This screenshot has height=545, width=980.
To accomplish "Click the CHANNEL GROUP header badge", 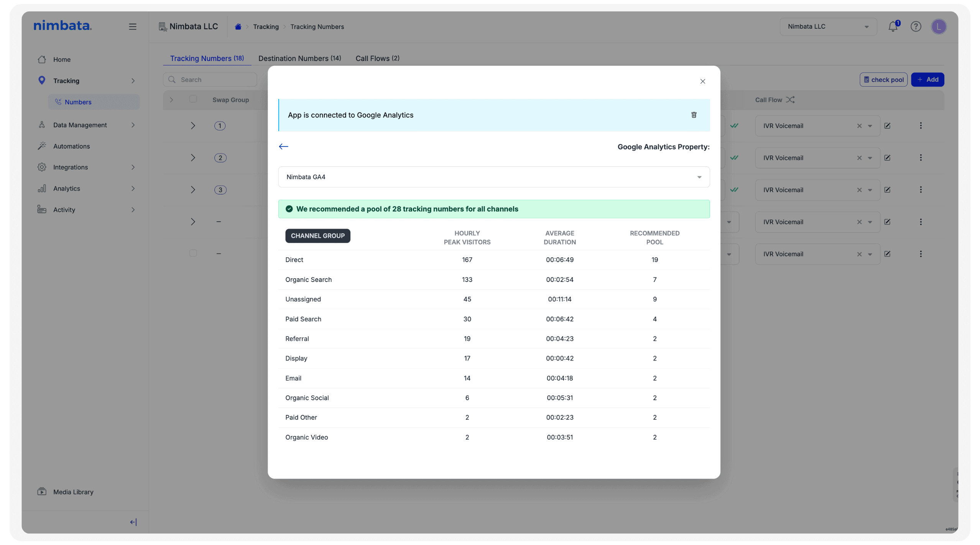I will click(x=317, y=236).
